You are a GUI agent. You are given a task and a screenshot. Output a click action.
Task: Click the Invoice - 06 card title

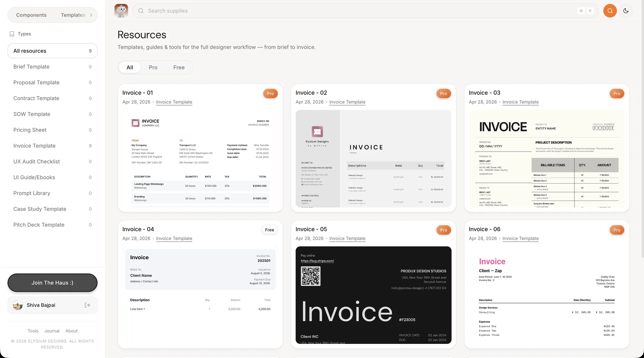(x=484, y=229)
